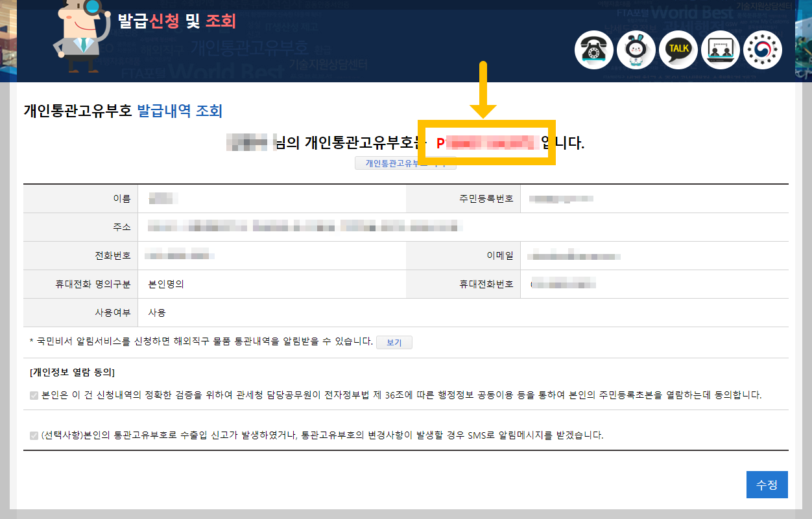
Task: Click the 발급신청 및 조회 page title
Action: (x=177, y=21)
